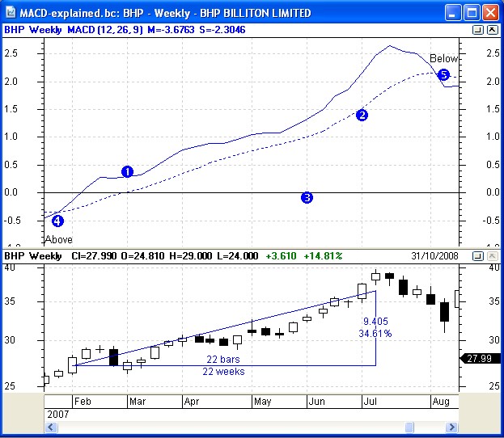504x438 pixels.
Task: Click the Cl=27.990 close value
Action: pos(94,256)
